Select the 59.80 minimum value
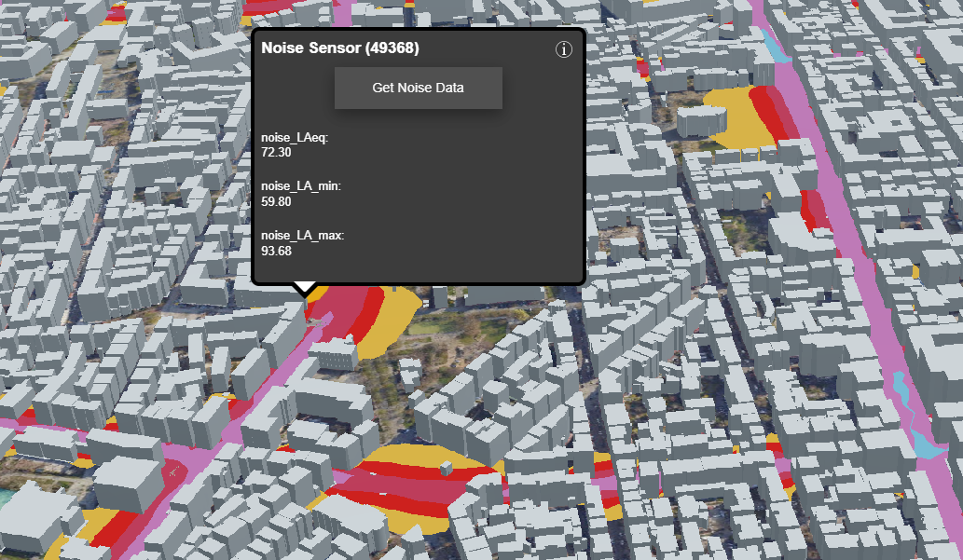Image resolution: width=963 pixels, height=560 pixels. coord(276,201)
